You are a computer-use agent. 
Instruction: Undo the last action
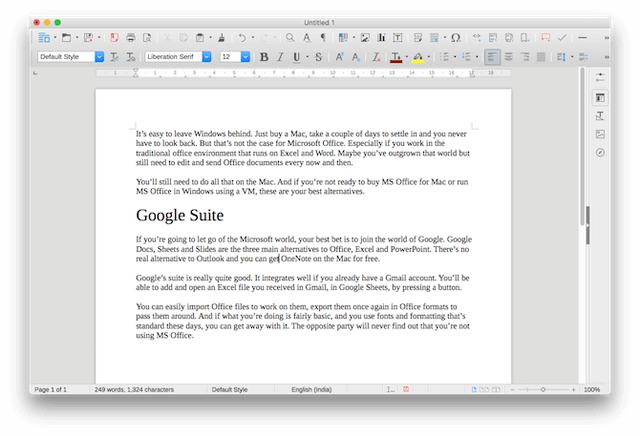tap(242, 38)
